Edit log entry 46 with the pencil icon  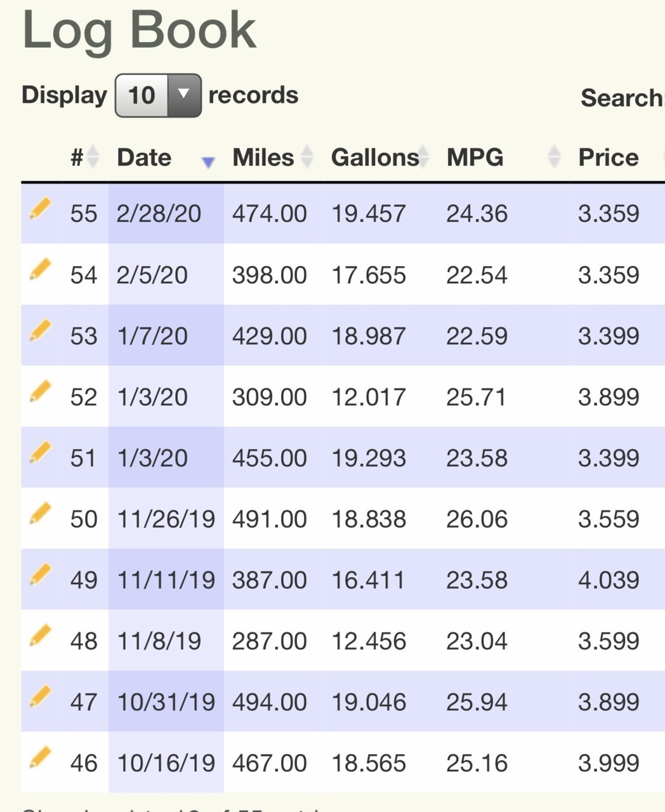[40, 757]
